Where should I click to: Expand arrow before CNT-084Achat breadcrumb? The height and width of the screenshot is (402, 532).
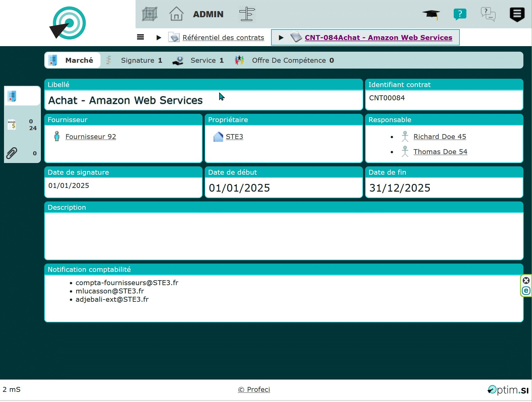(281, 38)
